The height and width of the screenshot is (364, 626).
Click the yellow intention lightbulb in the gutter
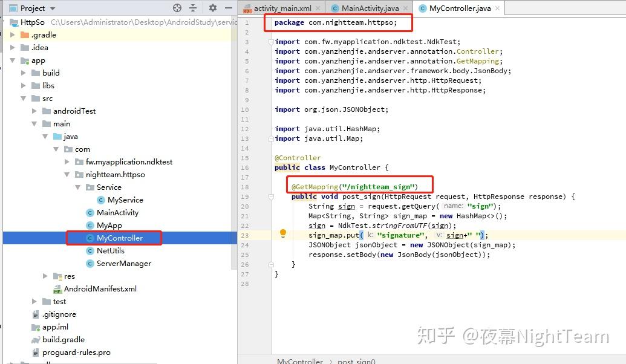282,233
